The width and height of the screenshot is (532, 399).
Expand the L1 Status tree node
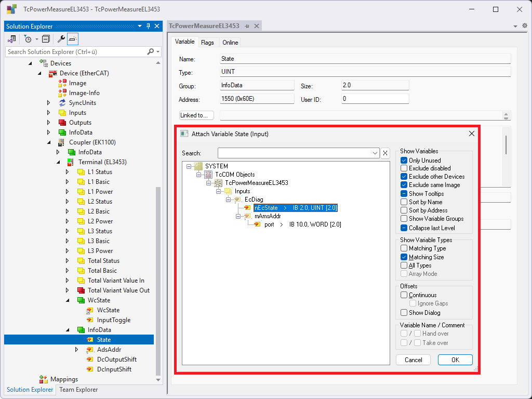coord(67,172)
